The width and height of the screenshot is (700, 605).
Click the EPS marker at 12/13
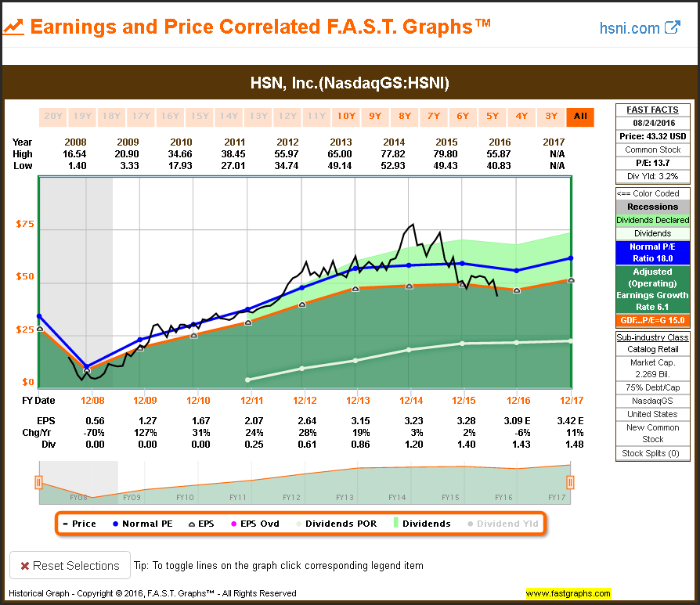[x=355, y=289]
